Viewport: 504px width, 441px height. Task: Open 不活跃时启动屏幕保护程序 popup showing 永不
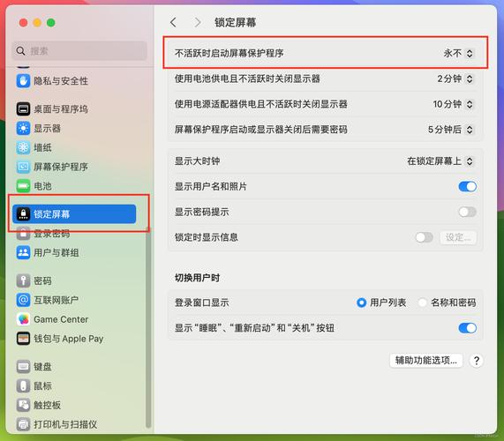pyautogui.click(x=458, y=53)
